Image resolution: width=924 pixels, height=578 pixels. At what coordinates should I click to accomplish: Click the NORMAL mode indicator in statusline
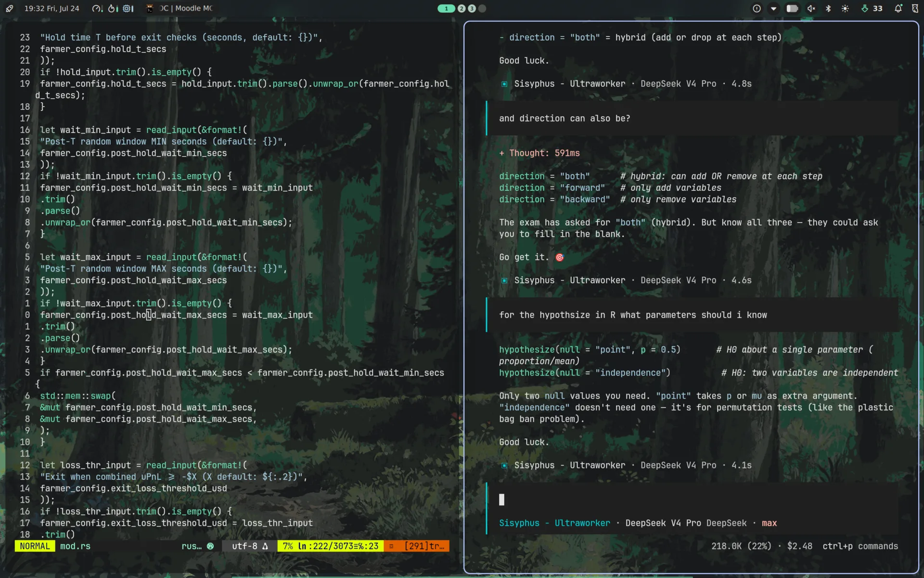pos(35,546)
